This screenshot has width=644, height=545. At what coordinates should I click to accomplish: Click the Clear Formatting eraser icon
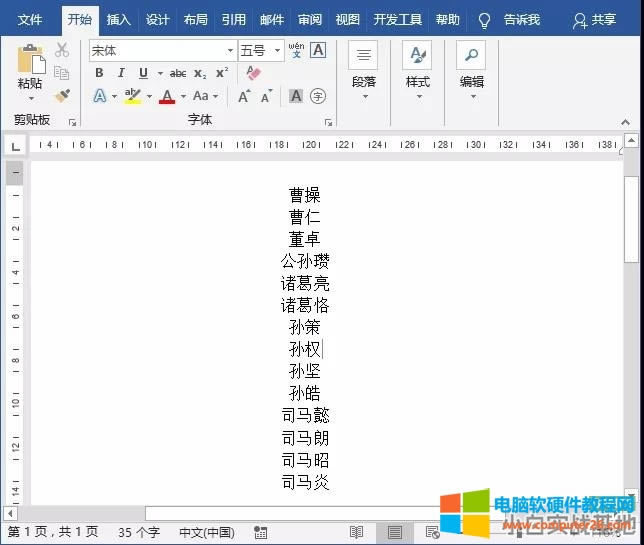tap(253, 73)
